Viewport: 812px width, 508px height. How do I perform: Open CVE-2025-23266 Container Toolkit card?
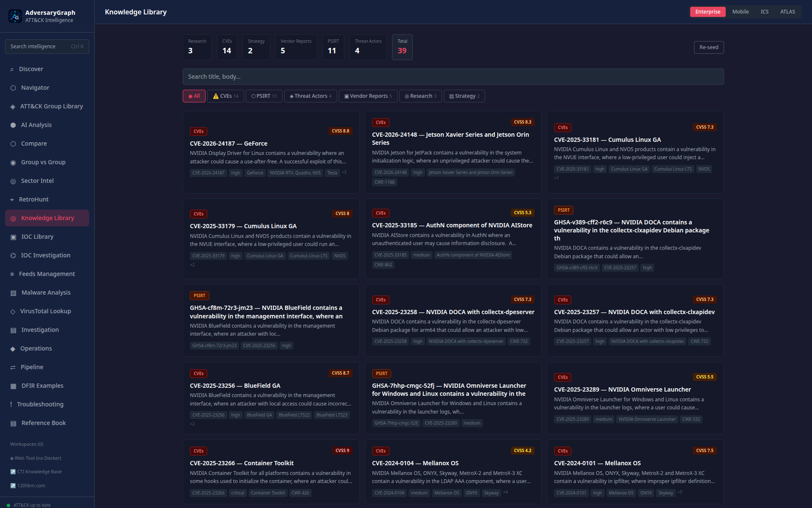click(271, 472)
